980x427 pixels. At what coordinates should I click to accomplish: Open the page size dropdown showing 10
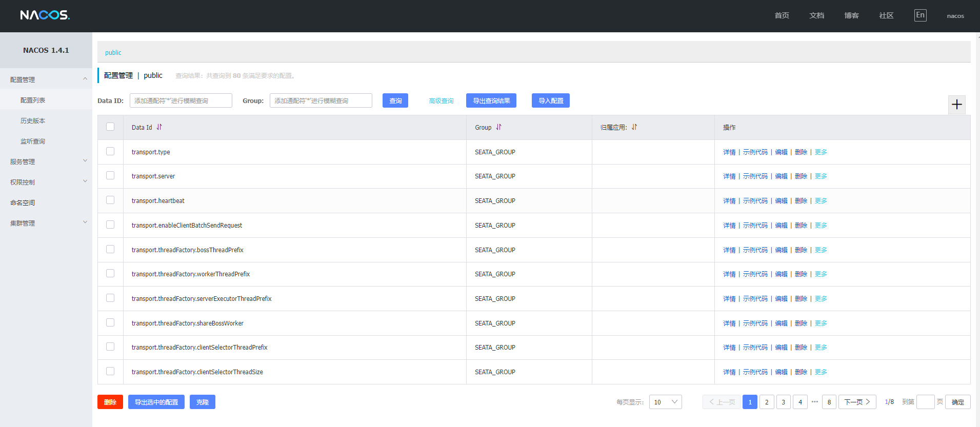[x=665, y=402]
